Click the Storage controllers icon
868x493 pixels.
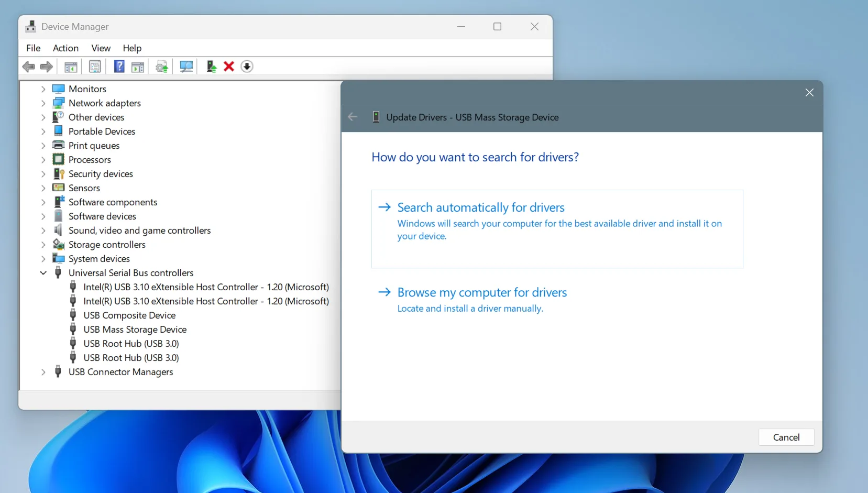(x=59, y=245)
